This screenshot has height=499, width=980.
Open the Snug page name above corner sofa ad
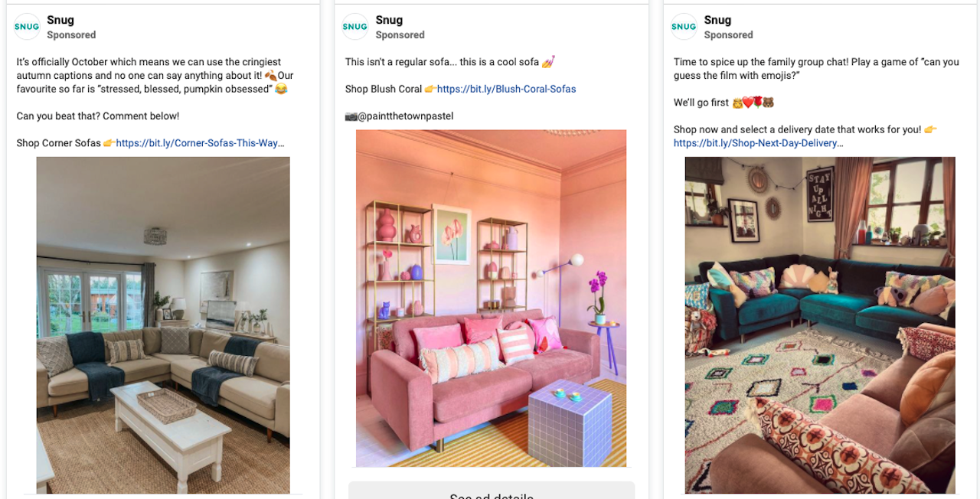[60, 20]
